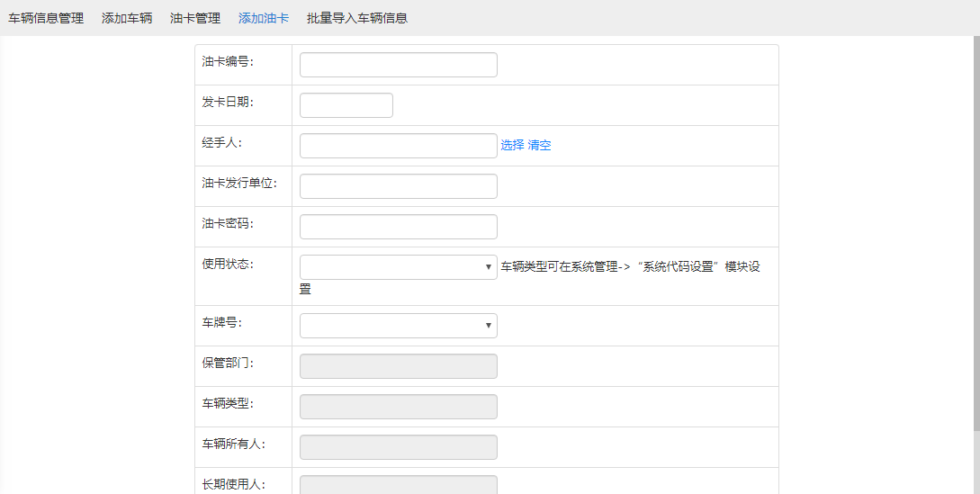Click the 油卡编号 input field
This screenshot has width=980, height=494.
398,65
